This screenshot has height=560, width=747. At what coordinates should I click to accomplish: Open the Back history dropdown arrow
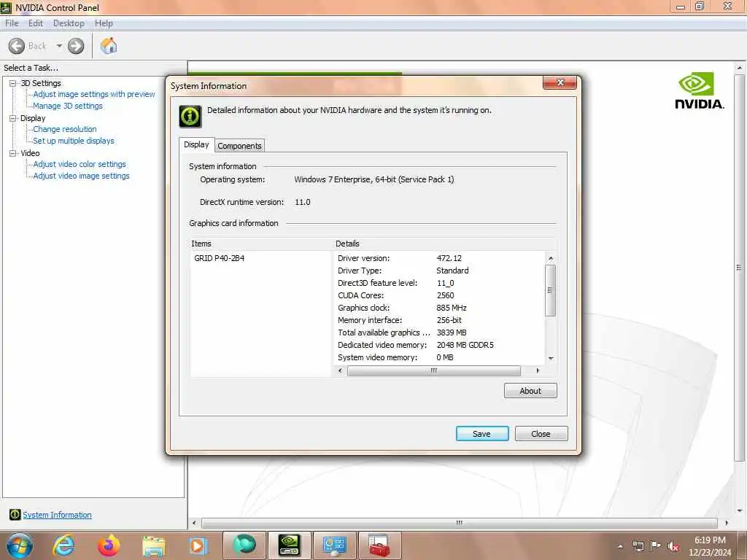coord(59,46)
